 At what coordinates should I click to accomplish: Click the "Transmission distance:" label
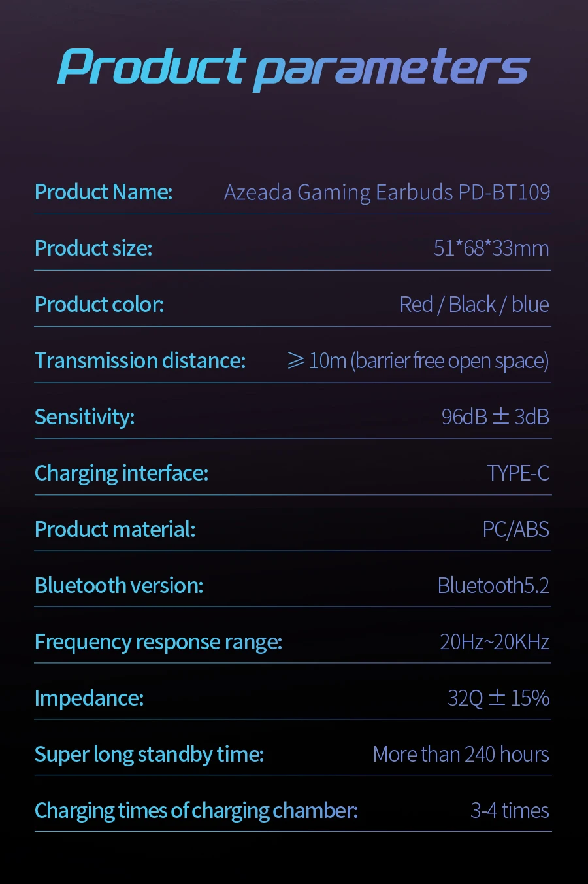(x=140, y=361)
